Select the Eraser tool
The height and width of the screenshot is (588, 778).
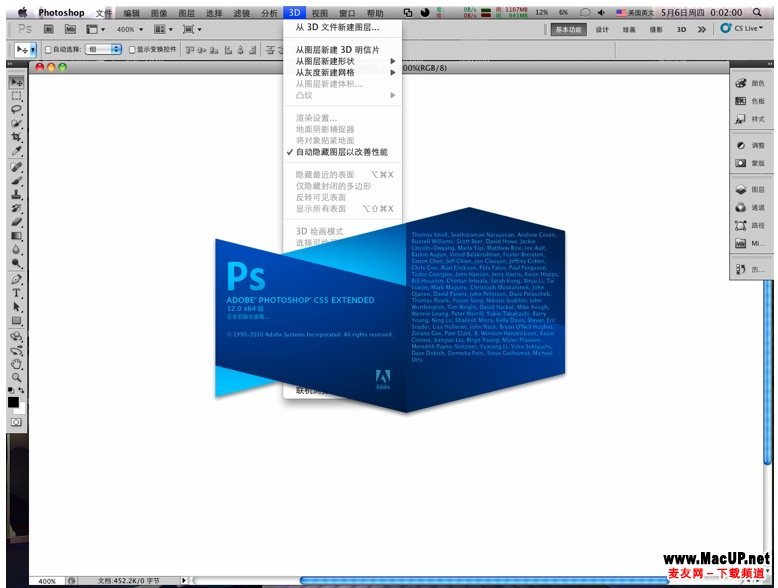[x=16, y=222]
